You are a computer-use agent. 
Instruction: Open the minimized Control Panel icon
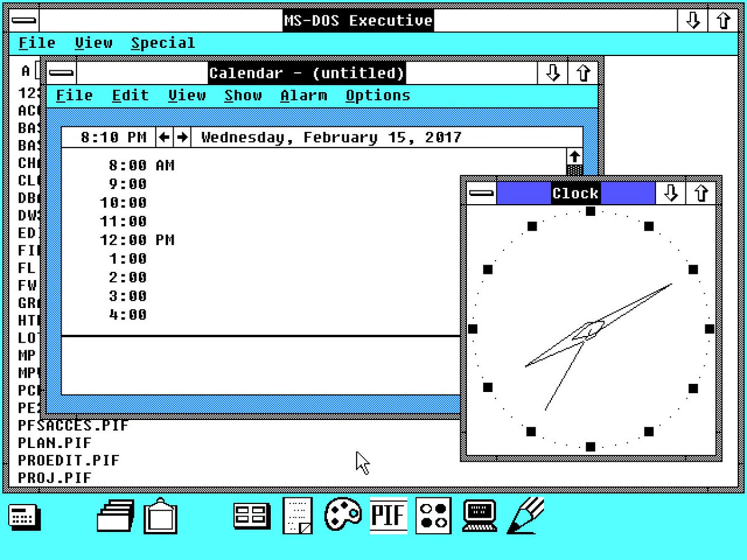coord(251,516)
